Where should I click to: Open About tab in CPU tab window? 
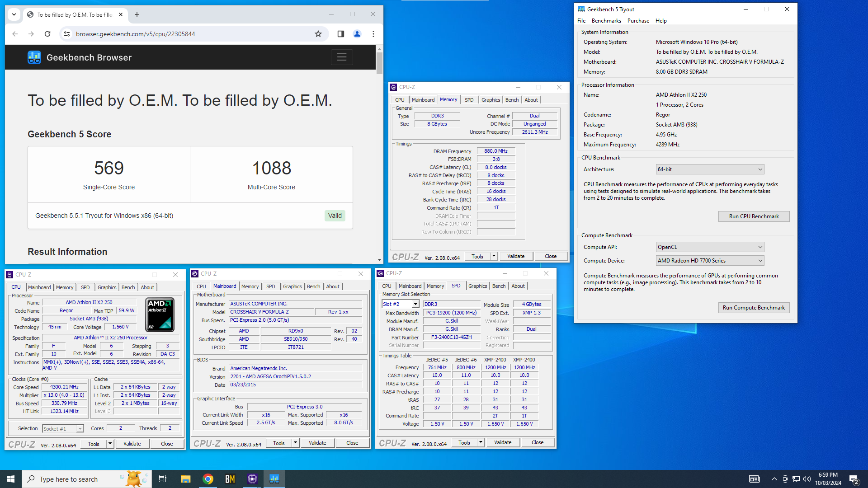pyautogui.click(x=147, y=287)
